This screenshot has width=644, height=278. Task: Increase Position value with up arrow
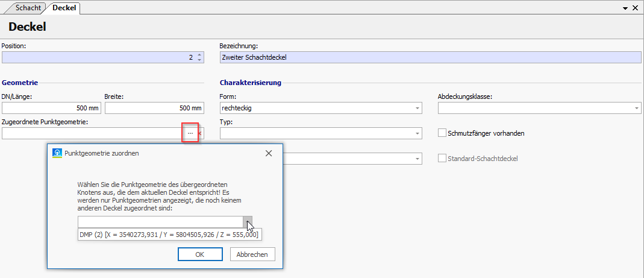point(199,55)
